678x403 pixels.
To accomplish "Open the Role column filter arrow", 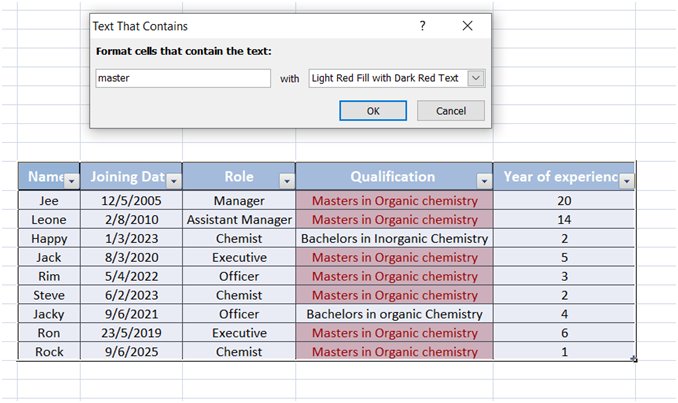I will [287, 181].
